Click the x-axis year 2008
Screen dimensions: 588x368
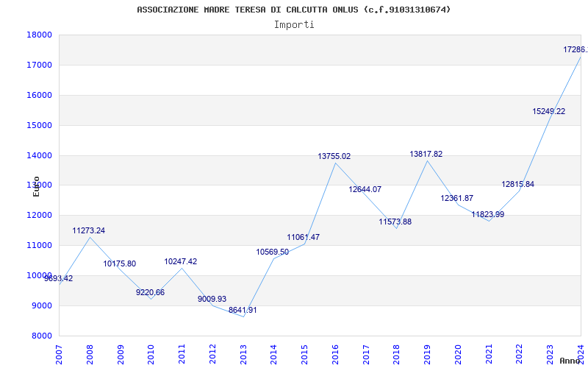coord(90,355)
